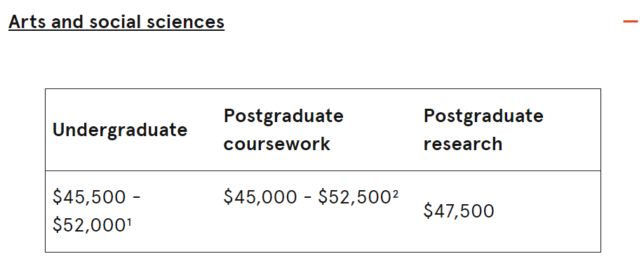Select the Postgraduate research column header

click(483, 130)
